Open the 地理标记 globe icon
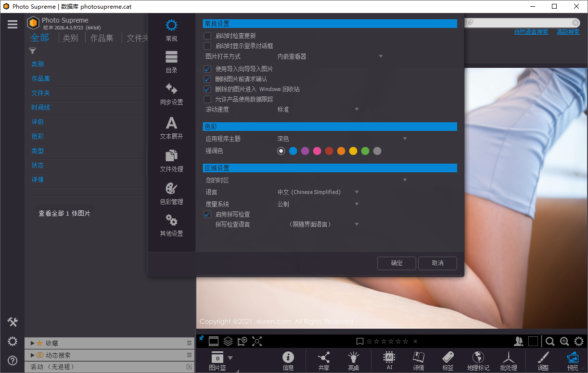 [478, 361]
